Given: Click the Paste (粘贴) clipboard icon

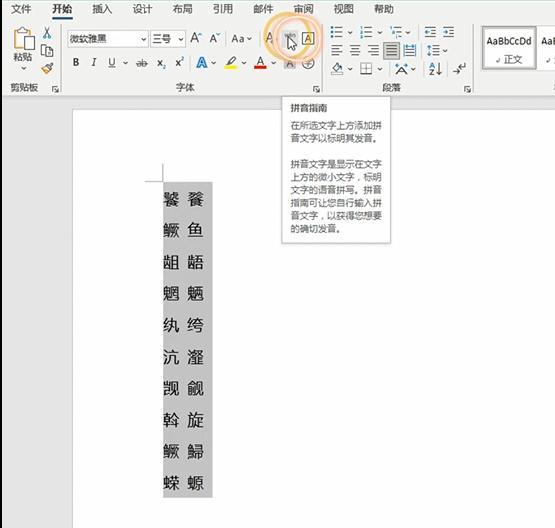Looking at the screenshot, I should click(24, 38).
